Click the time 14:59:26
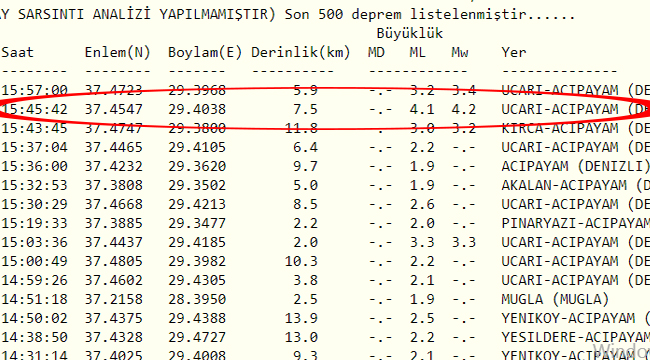650x360 pixels. (x=34, y=280)
